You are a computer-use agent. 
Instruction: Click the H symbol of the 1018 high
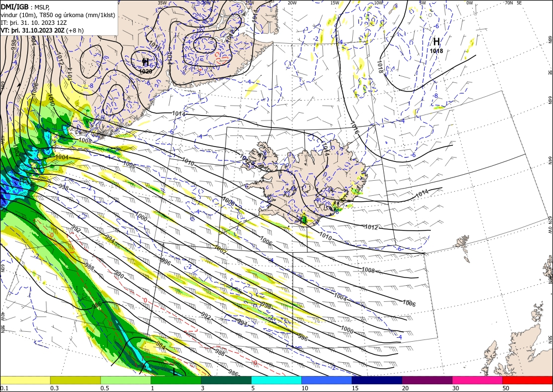(x=436, y=41)
